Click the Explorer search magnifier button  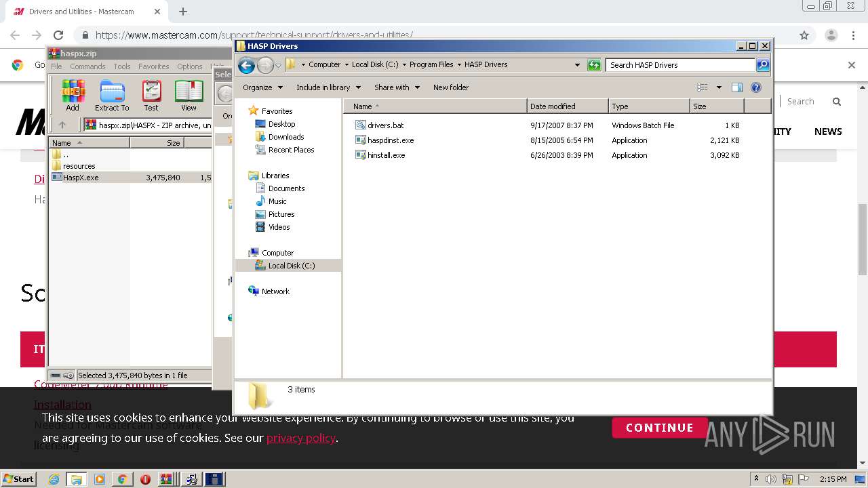(x=763, y=65)
